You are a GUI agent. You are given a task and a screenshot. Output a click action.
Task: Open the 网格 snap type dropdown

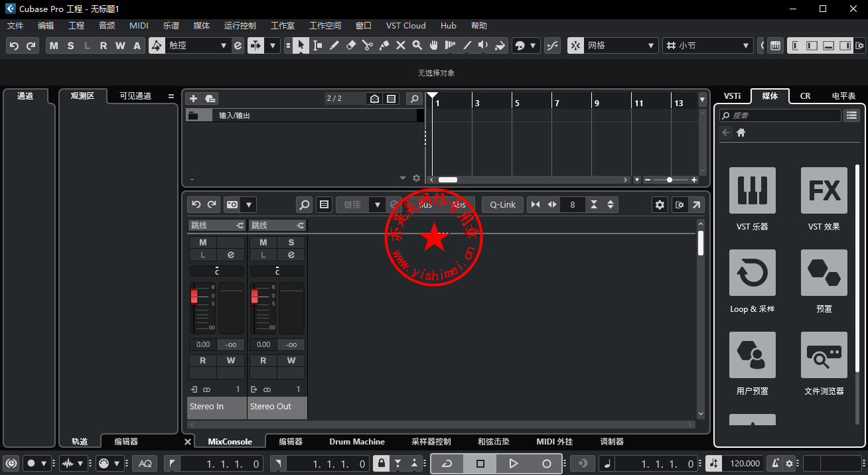pos(621,46)
